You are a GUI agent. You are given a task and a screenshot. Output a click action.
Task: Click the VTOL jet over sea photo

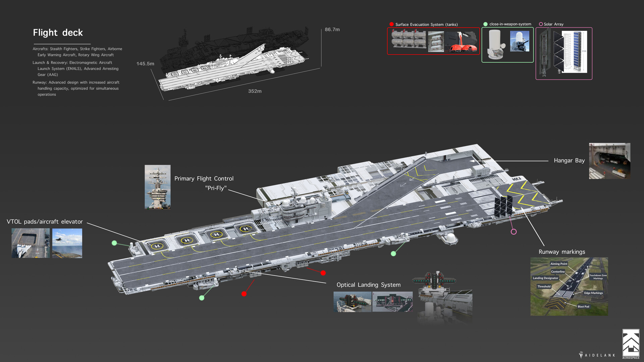67,243
